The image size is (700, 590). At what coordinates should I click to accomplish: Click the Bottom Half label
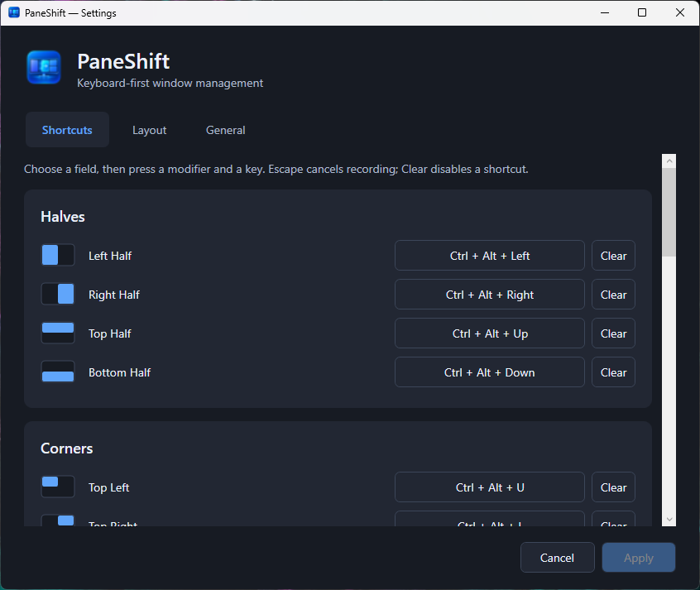[x=120, y=372]
